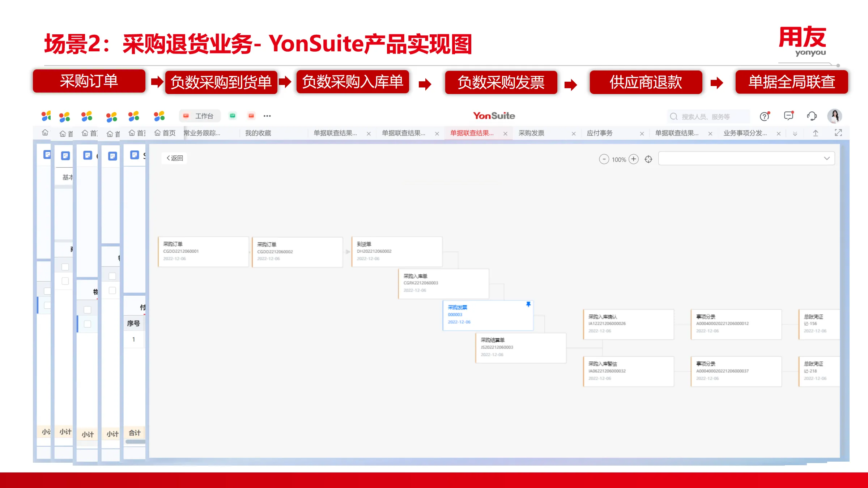Select the 总账凭证 记-156 card
This screenshot has width=868, height=488.
click(819, 324)
